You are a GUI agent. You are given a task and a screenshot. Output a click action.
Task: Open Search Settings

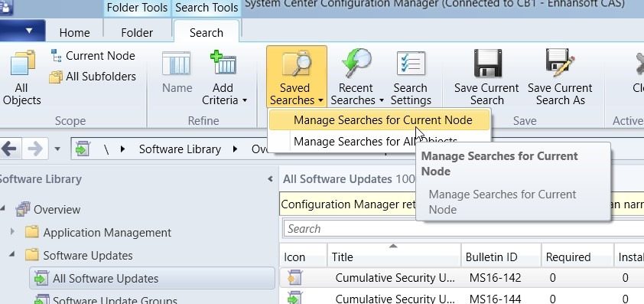411,77
